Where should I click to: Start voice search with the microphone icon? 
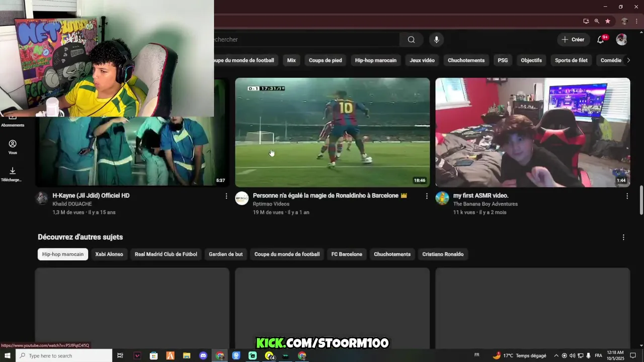coord(436,40)
